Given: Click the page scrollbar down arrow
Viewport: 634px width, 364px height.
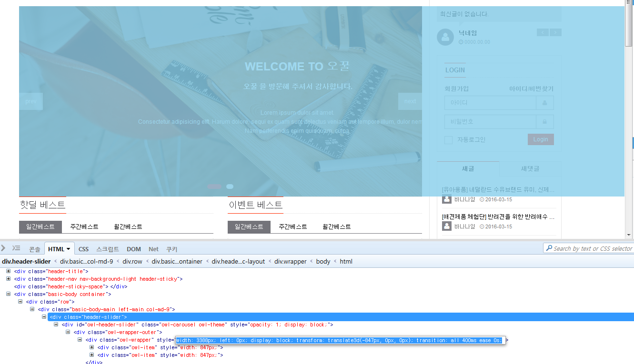Looking at the screenshot, I should click(x=629, y=234).
